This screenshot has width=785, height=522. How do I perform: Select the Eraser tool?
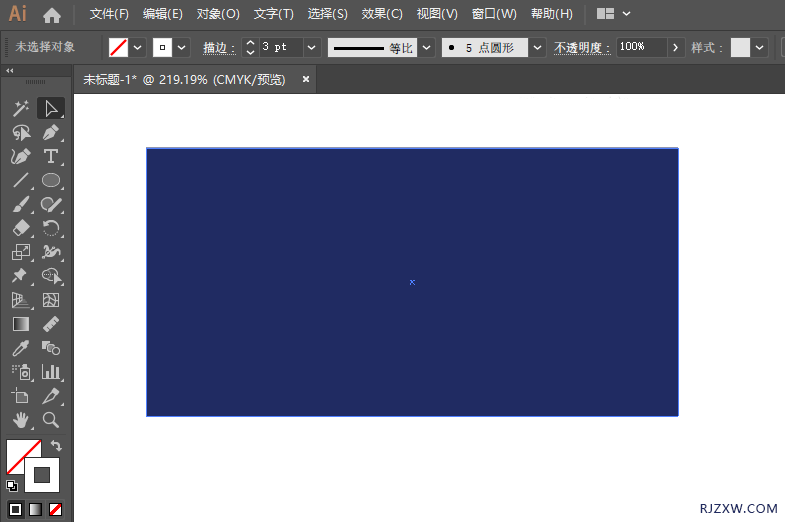[x=21, y=228]
